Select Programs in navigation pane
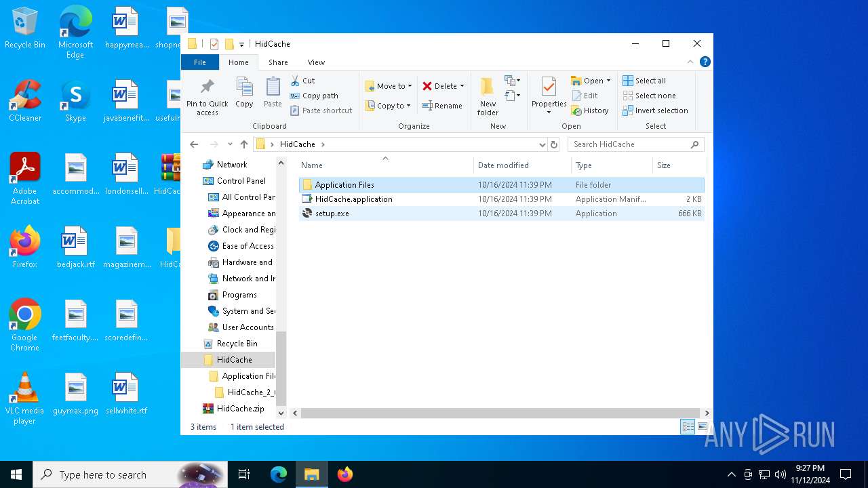Viewport: 868px width, 488px height. point(239,295)
